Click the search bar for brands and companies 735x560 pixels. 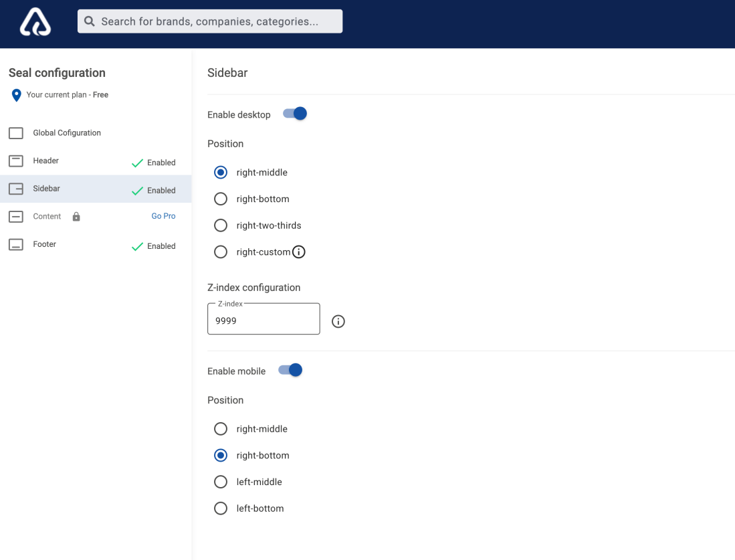209,21
